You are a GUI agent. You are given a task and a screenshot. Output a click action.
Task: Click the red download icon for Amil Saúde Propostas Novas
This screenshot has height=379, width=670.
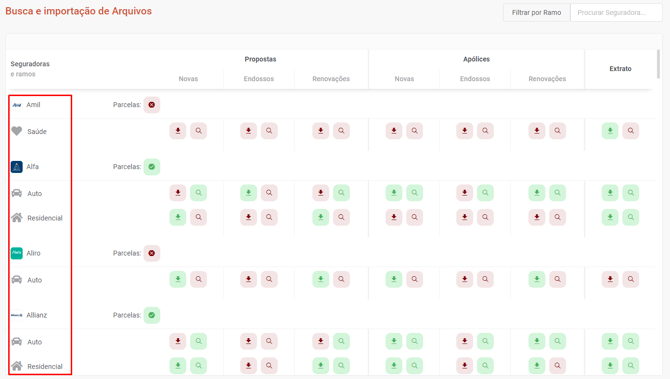click(178, 131)
